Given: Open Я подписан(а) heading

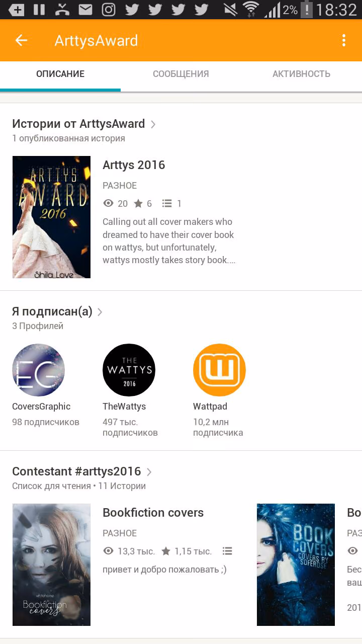Looking at the screenshot, I should pyautogui.click(x=52, y=311).
